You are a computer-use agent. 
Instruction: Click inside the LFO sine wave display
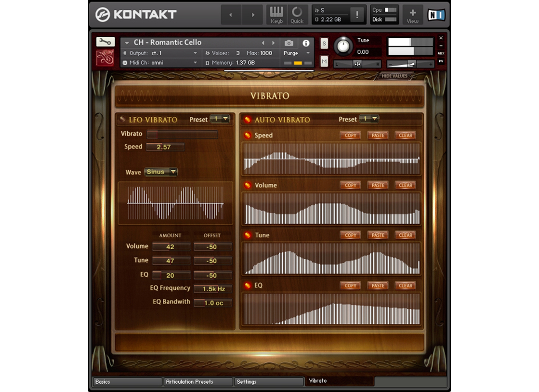coord(176,203)
